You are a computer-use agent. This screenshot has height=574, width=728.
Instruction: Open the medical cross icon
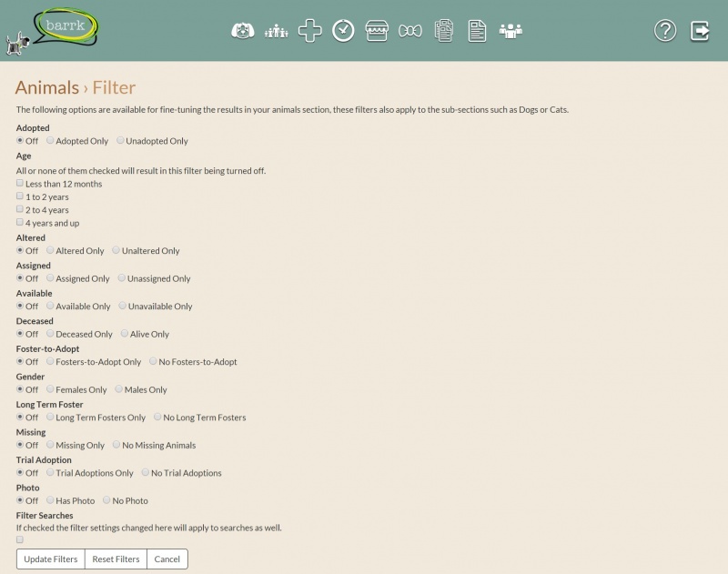pos(309,31)
